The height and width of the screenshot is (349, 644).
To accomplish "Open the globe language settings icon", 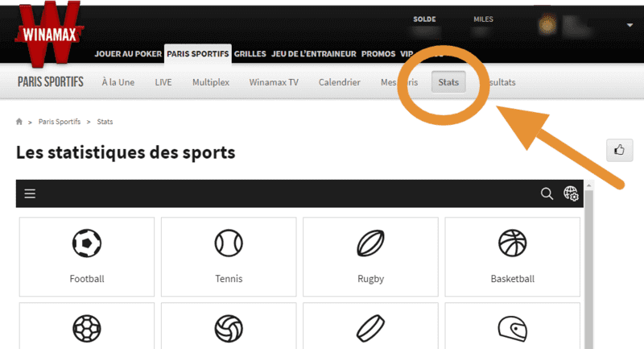I will (571, 193).
